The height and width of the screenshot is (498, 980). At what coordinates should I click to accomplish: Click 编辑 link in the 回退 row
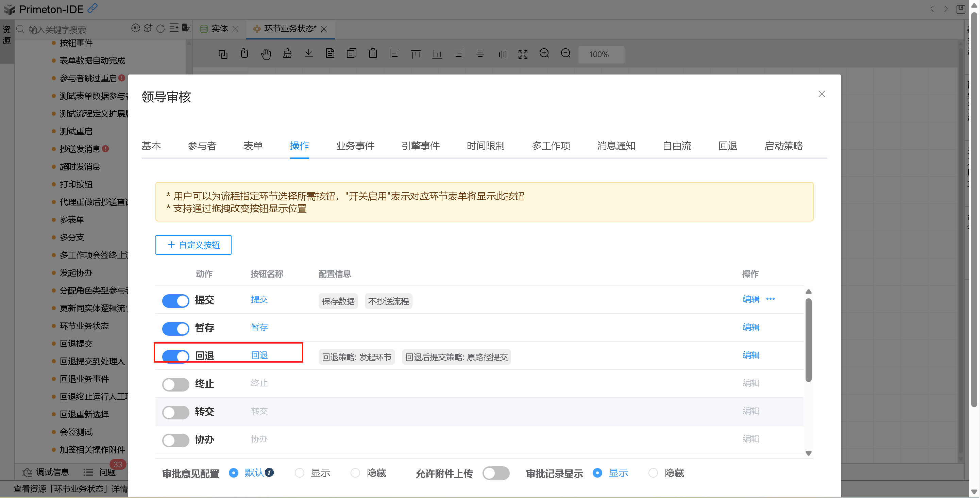(750, 355)
